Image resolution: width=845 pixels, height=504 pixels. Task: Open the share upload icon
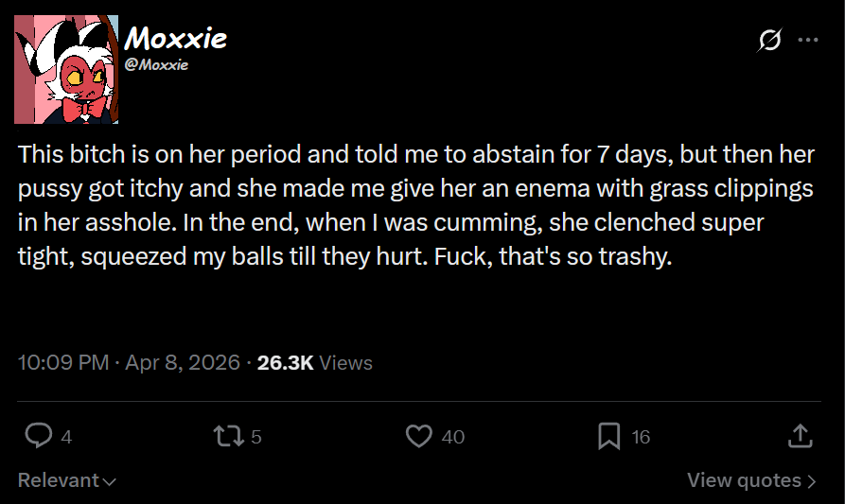800,436
